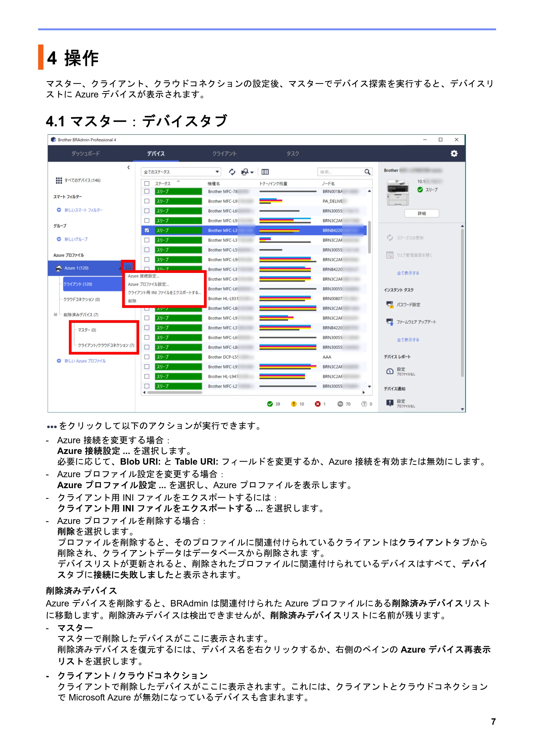Screen dimensions: 534x756
Task: Uncheck the selected Brother MFC-L3 row checkbox
Action: 147,230
